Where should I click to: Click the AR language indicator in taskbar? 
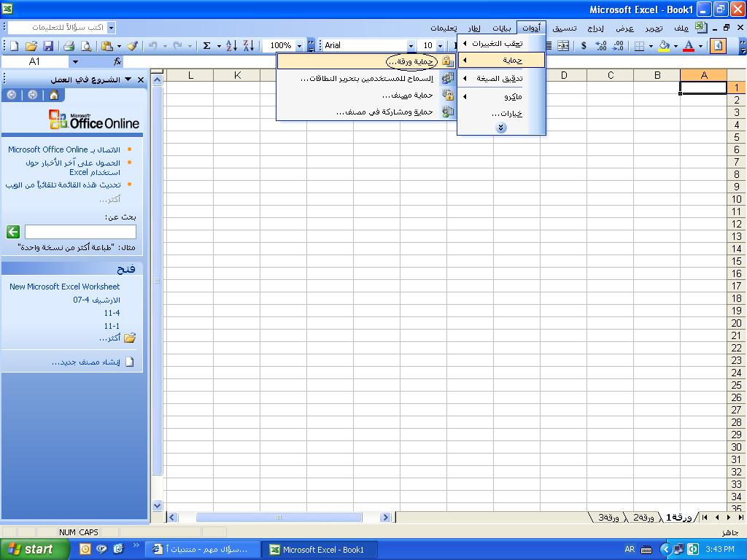(630, 550)
